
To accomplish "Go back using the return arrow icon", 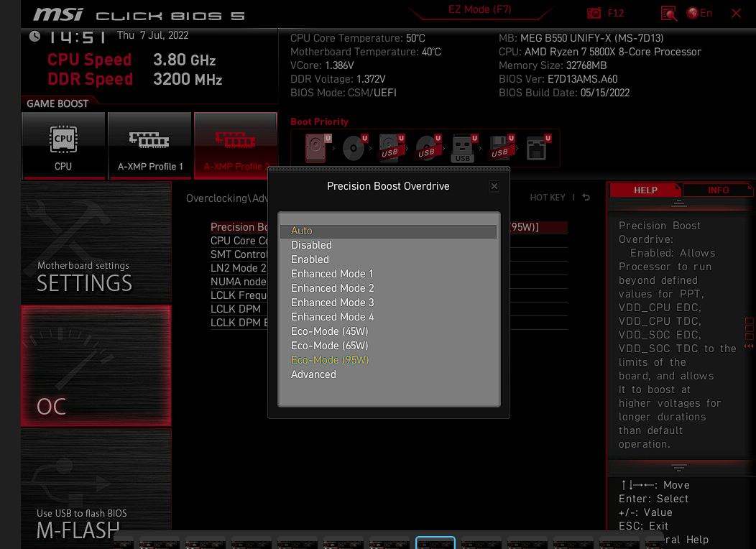I will [x=586, y=197].
